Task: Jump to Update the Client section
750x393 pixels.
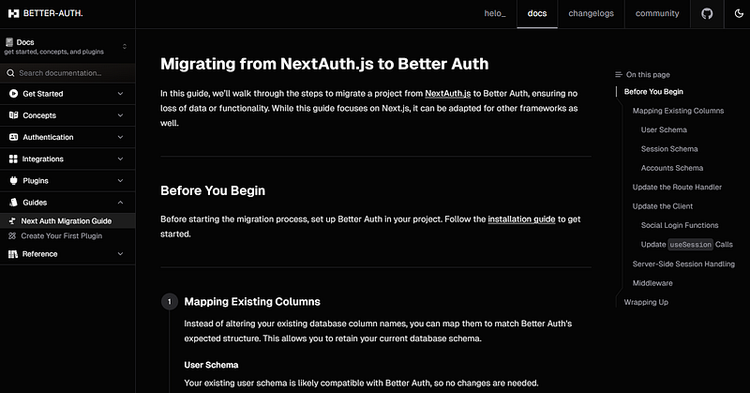Action: pos(662,207)
